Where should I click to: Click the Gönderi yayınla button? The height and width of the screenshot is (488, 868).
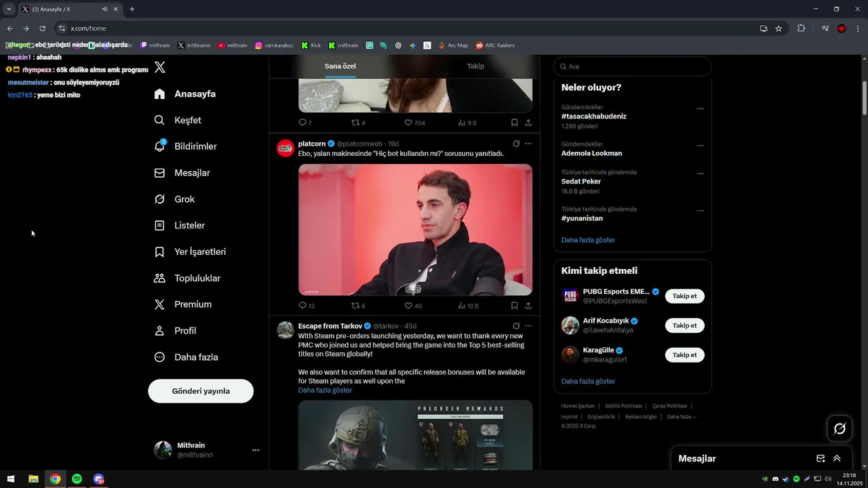pyautogui.click(x=201, y=391)
